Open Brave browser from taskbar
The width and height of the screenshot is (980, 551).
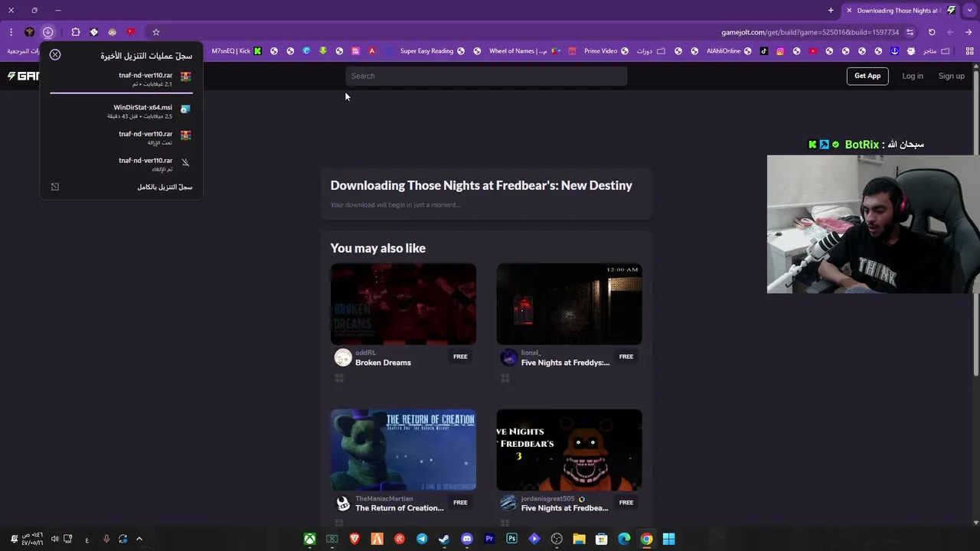click(x=354, y=539)
